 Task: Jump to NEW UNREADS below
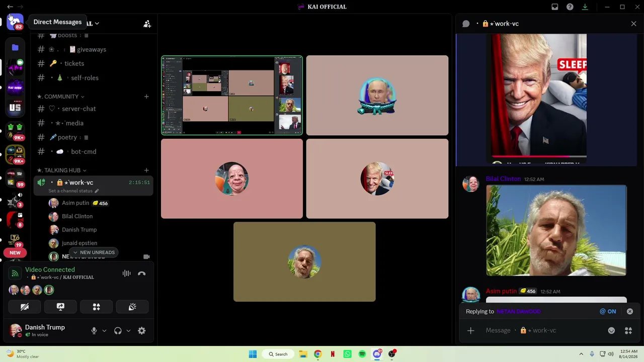94,252
